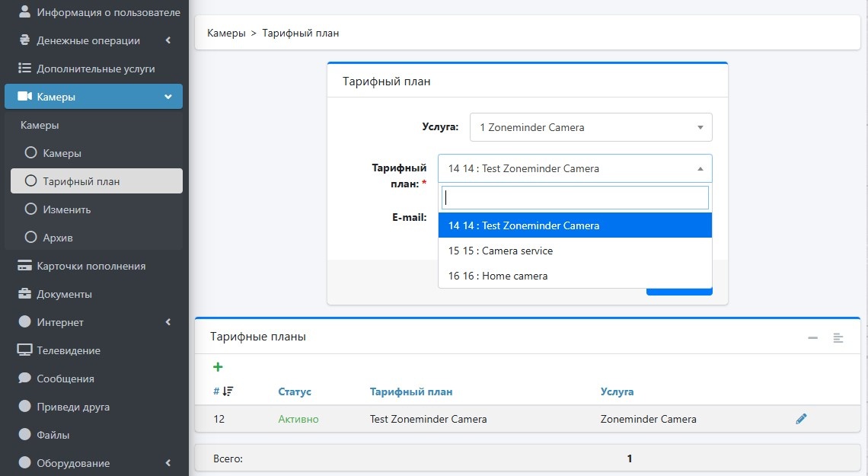Expand the Оборудование submenu chevron
Screen dimensions: 868x476
click(168, 463)
